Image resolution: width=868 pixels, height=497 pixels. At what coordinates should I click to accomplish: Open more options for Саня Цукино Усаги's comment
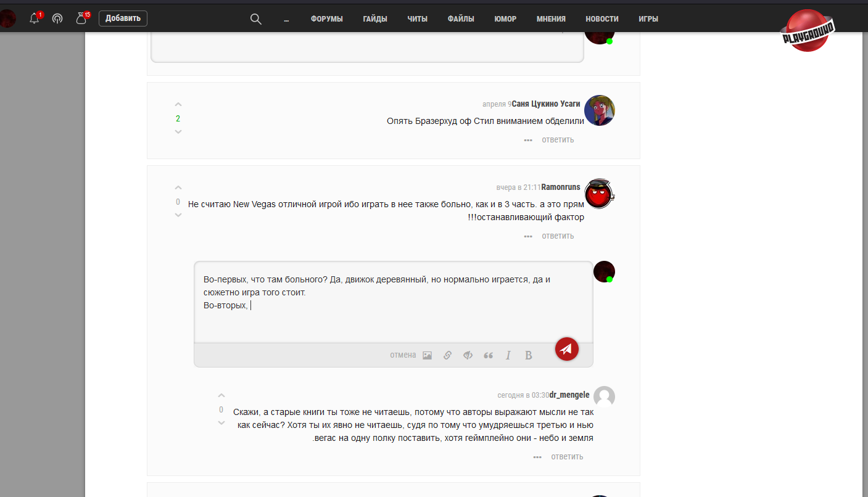pos(528,140)
